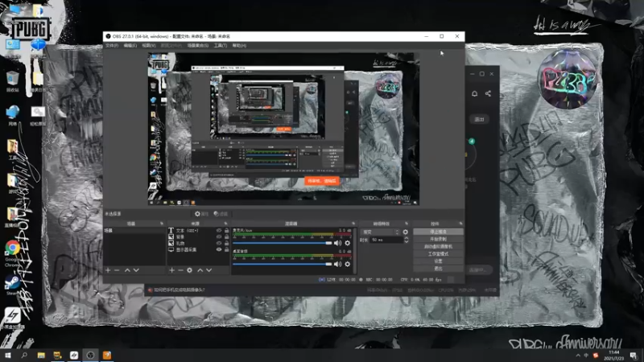Click the Audio Mixer vertical scrollbar
Image resolution: width=644 pixels, height=362 pixels.
354,250
